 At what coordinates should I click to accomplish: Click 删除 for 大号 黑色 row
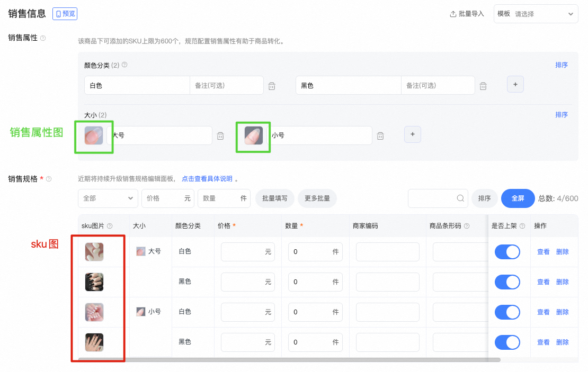pos(563,282)
